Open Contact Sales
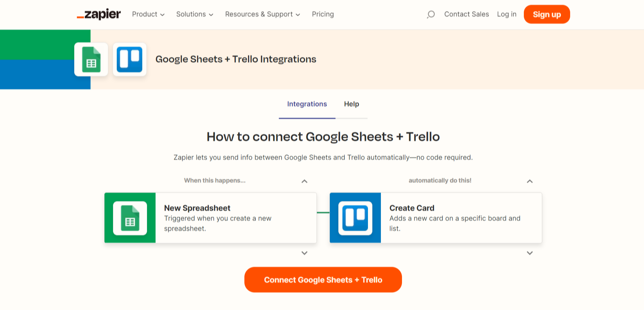 coord(466,14)
